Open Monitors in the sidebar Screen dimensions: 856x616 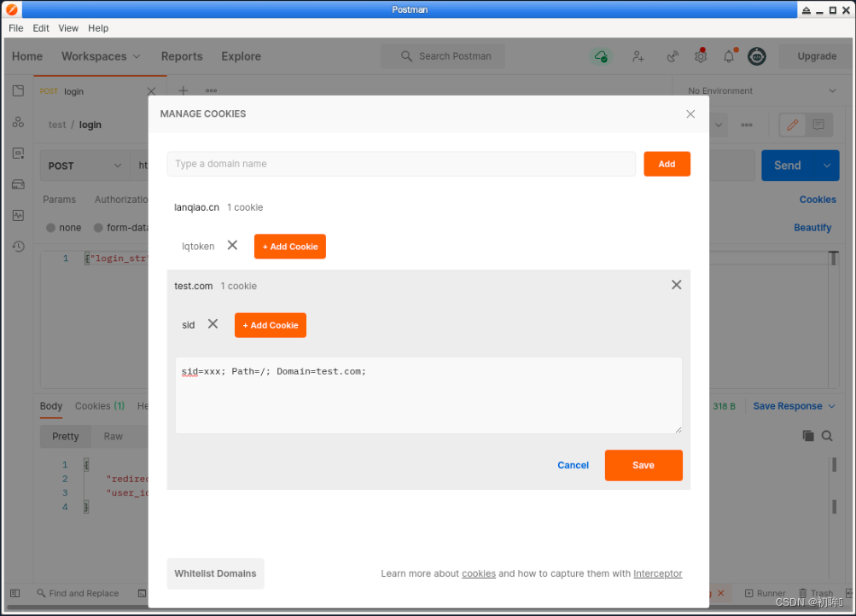click(x=18, y=216)
